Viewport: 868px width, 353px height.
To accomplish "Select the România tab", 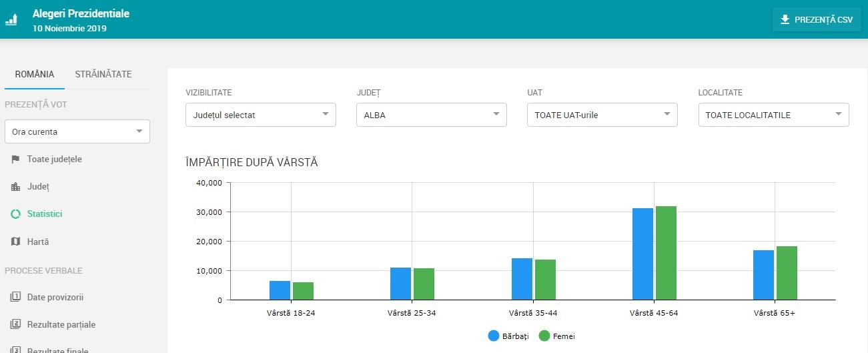I will (x=35, y=74).
